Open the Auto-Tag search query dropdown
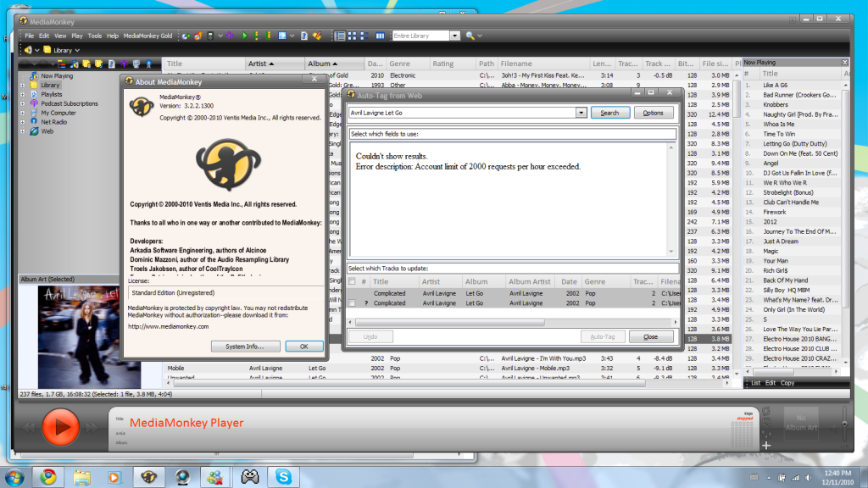Screen dimensions: 868x488 pos(581,113)
